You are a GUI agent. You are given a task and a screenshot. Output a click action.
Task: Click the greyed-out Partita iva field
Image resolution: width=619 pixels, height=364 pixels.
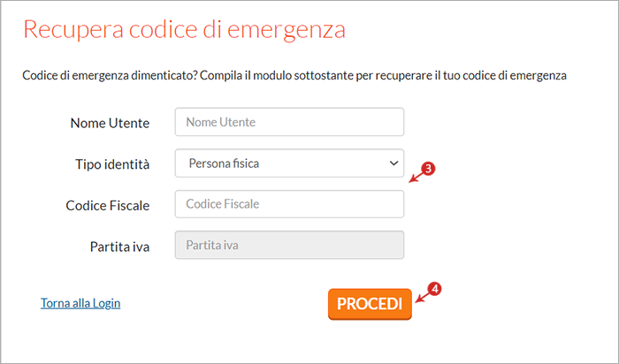pos(289,245)
